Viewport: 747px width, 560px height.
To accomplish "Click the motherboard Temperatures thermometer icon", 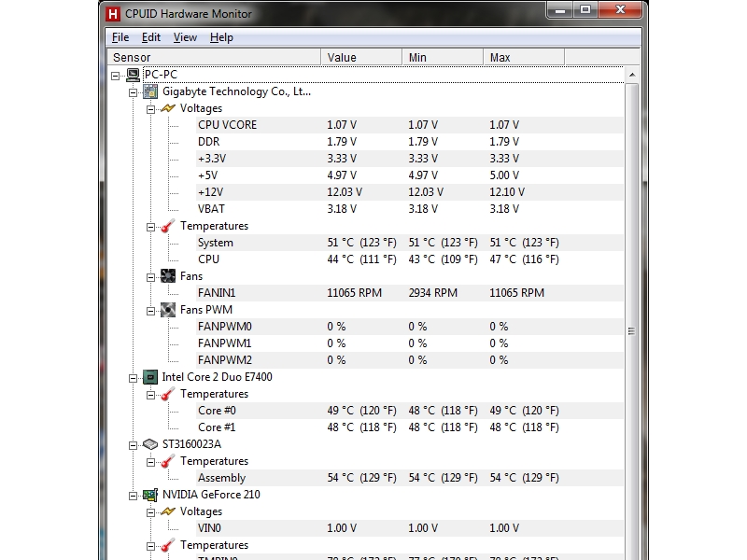I will tap(168, 226).
